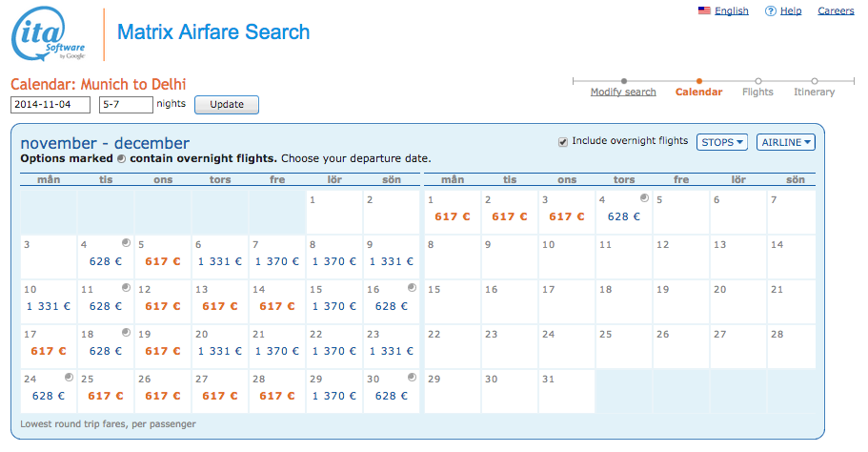Click the nights range input field
Viewport: 868px width, 452px height.
click(125, 105)
